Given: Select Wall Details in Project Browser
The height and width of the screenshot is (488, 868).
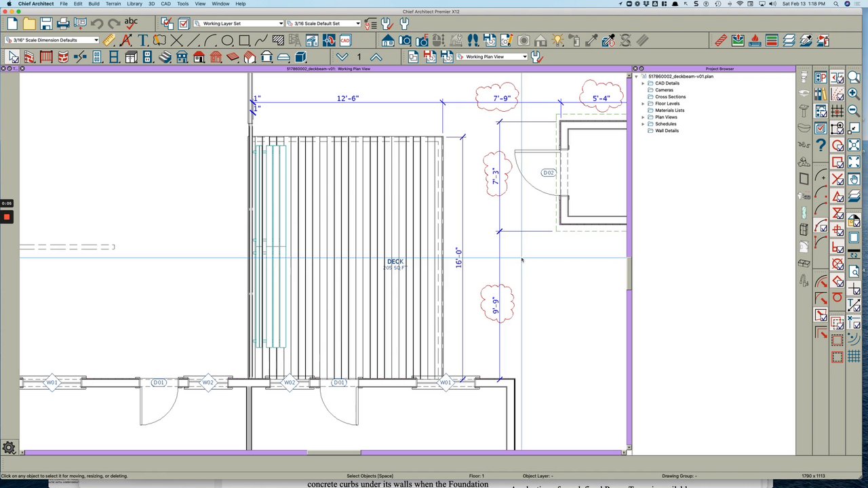Looking at the screenshot, I should (x=667, y=131).
